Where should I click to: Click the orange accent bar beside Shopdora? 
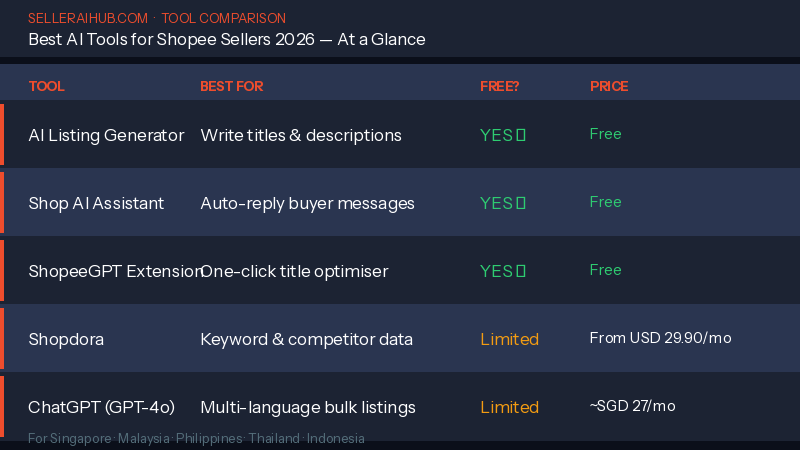pos(2,338)
